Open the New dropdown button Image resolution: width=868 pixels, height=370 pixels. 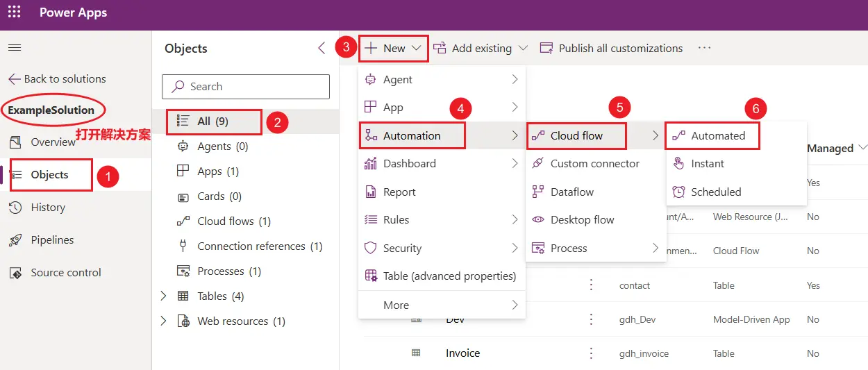click(x=394, y=48)
